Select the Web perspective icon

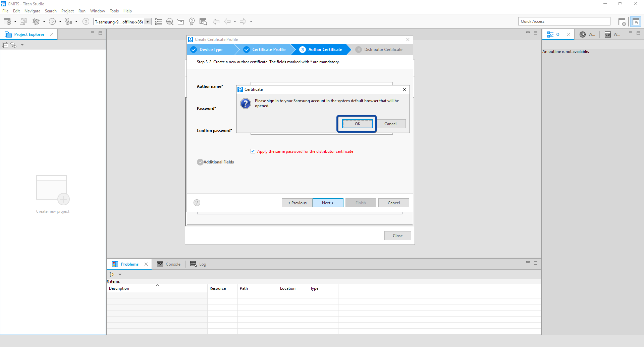pos(636,22)
